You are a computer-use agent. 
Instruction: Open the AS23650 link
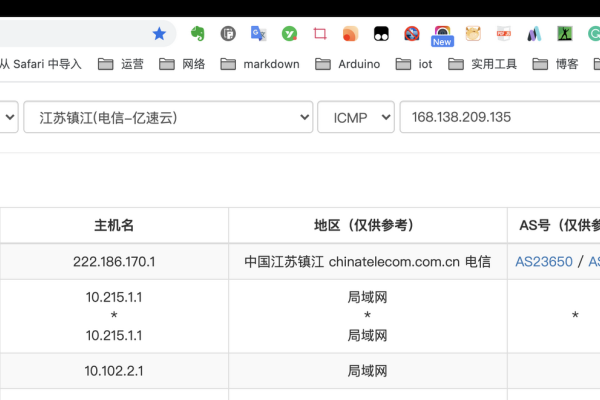pos(544,262)
